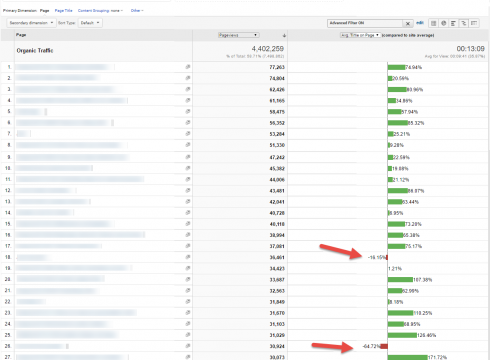490x360 pixels.
Task: Switch to the Percentage pie chart view
Action: pos(443,23)
